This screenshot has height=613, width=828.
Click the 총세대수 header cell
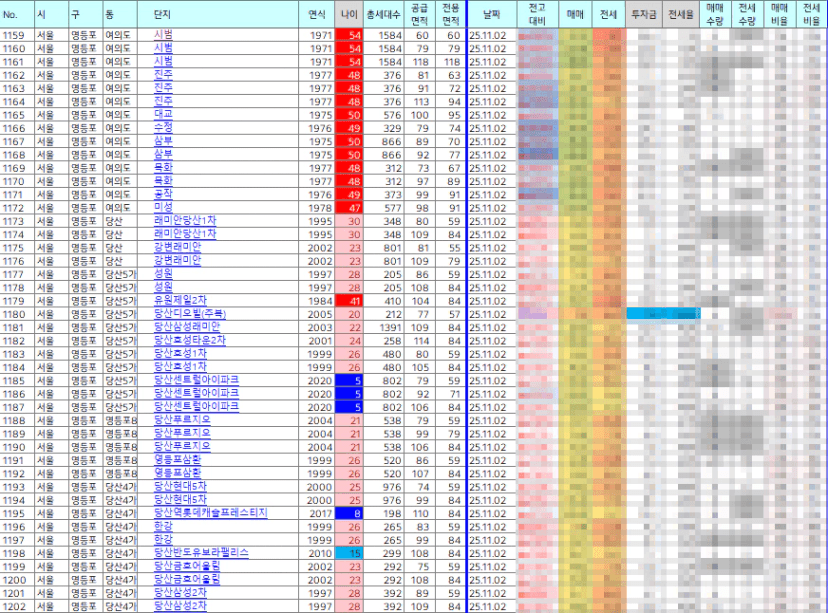(x=384, y=14)
